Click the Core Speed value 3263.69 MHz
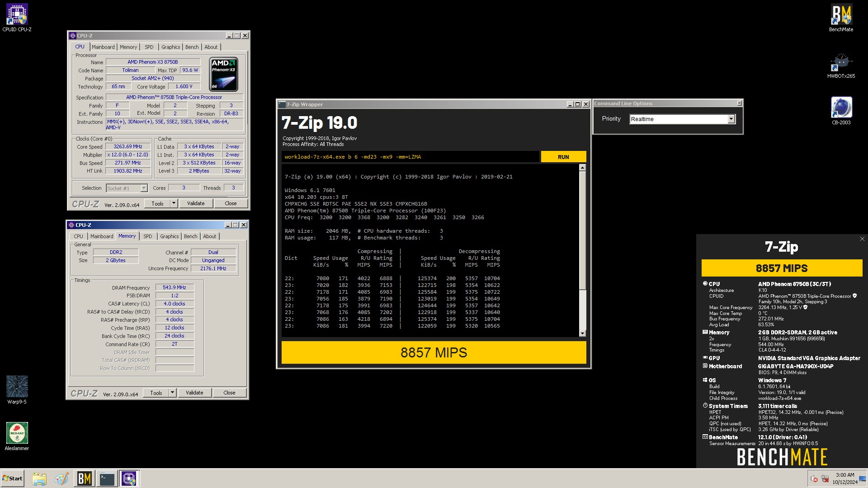Screen dimensions: 868x488 coord(128,147)
